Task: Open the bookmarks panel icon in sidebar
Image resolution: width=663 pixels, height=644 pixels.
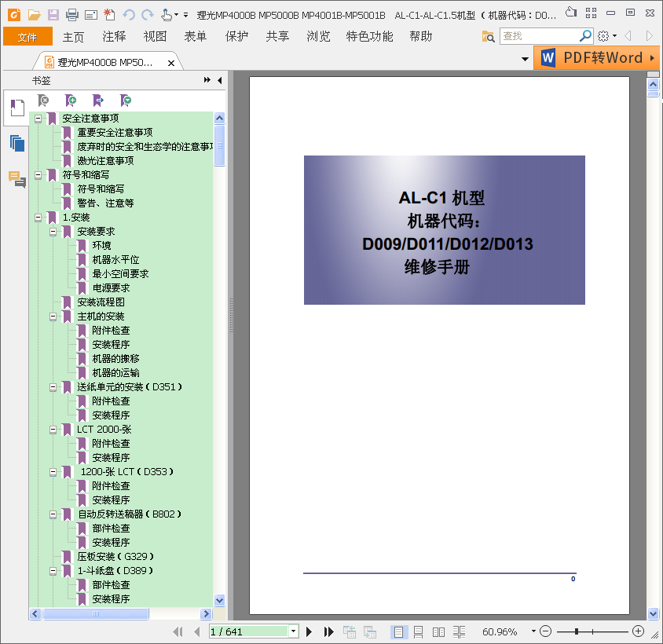Action: pos(17,108)
